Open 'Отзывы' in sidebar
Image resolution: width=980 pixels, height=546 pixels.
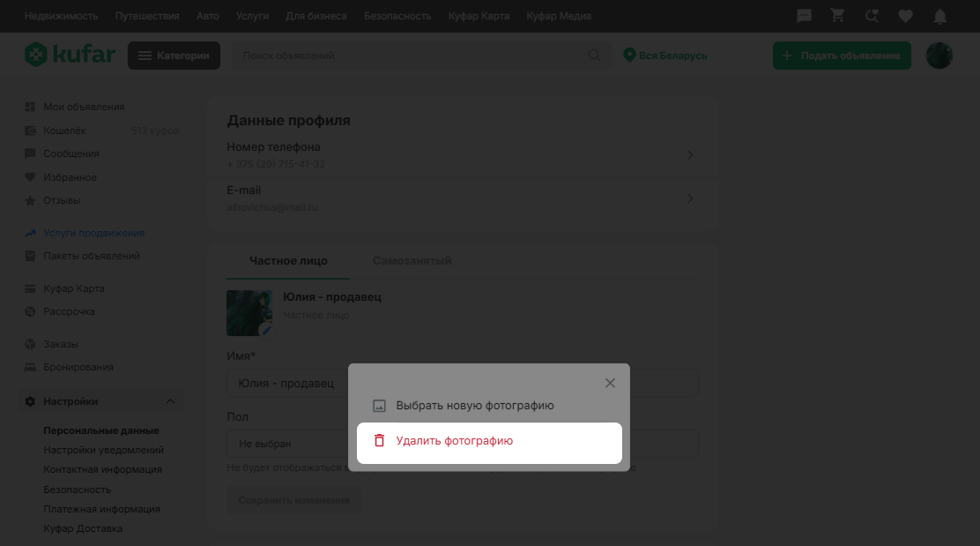pyautogui.click(x=62, y=201)
